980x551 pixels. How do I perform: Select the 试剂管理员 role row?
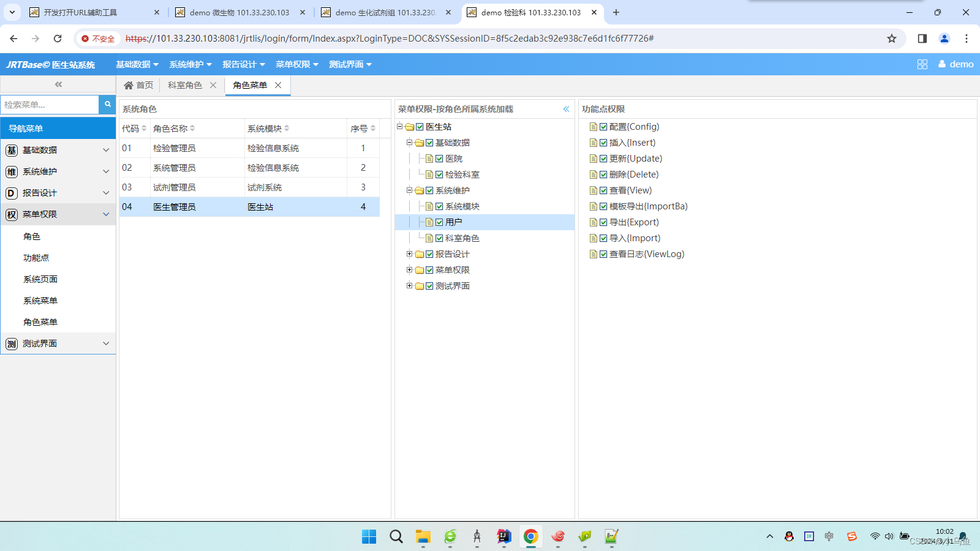249,187
